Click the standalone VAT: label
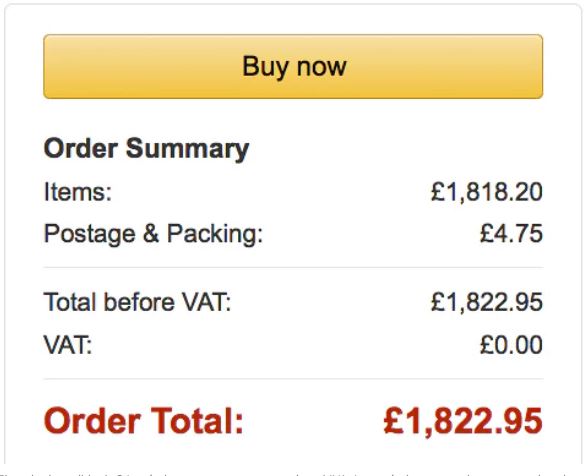This screenshot has height=476, width=588. tap(68, 344)
